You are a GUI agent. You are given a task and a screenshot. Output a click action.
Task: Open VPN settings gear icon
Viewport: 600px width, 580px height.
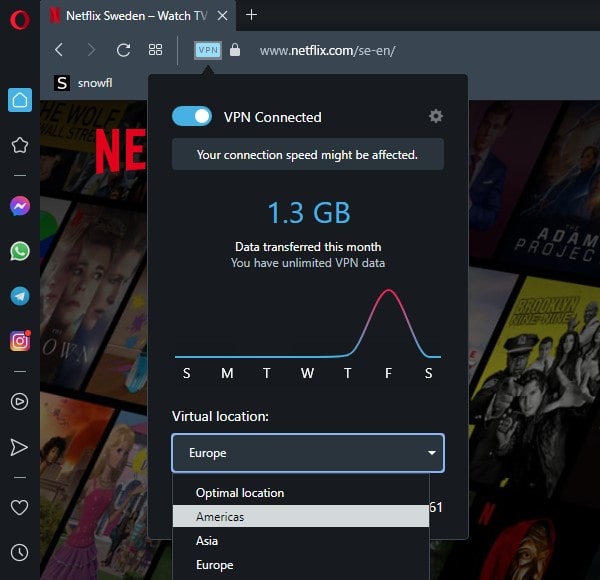click(x=435, y=116)
